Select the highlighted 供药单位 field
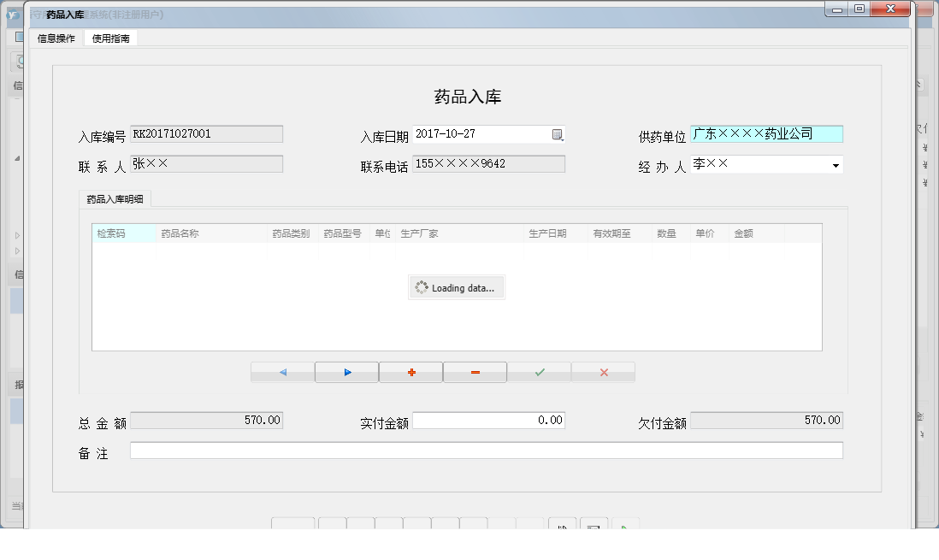Image resolution: width=939 pixels, height=560 pixels. click(x=766, y=133)
